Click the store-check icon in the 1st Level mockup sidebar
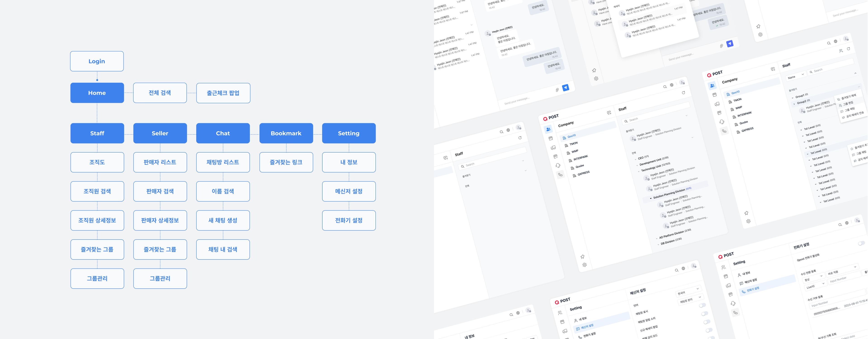 [x=719, y=113]
